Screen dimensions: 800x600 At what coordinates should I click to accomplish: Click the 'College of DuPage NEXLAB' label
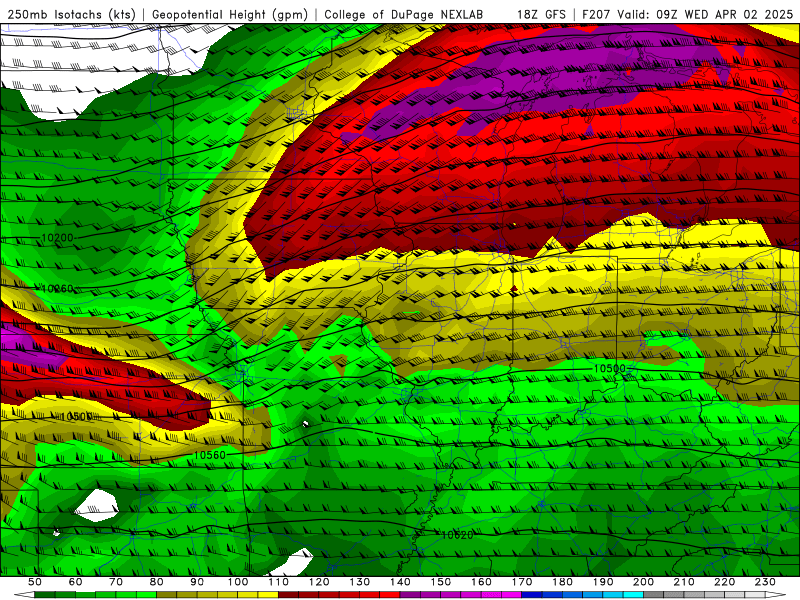click(x=404, y=15)
